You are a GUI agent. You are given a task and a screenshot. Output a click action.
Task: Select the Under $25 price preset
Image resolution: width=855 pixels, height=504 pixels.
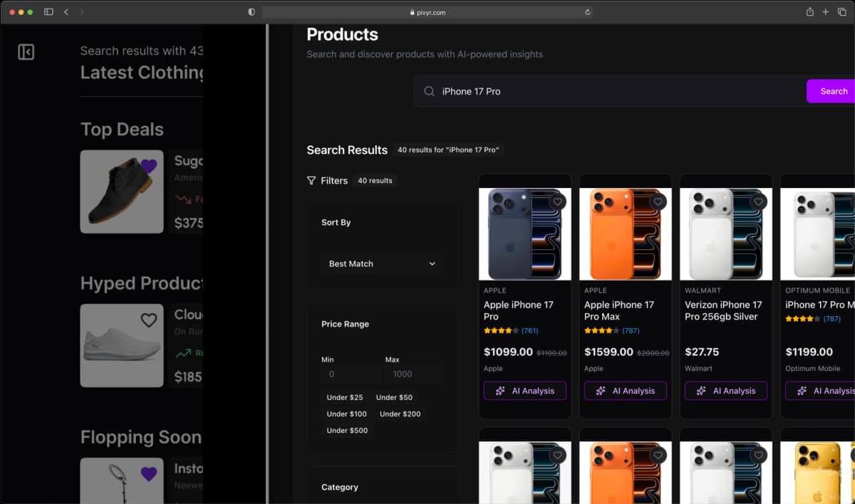tap(345, 397)
